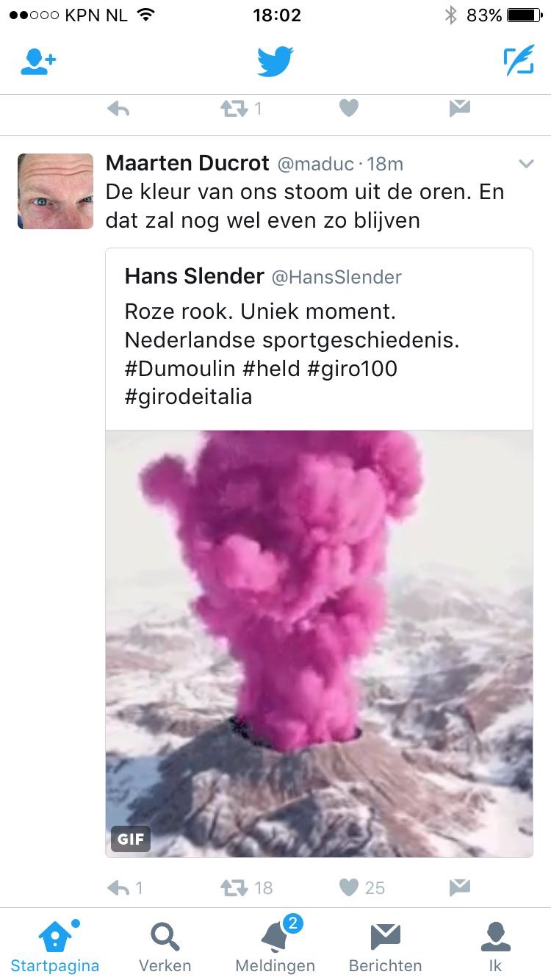Open the Startpagina tab
This screenshot has width=551, height=980.
click(55, 946)
